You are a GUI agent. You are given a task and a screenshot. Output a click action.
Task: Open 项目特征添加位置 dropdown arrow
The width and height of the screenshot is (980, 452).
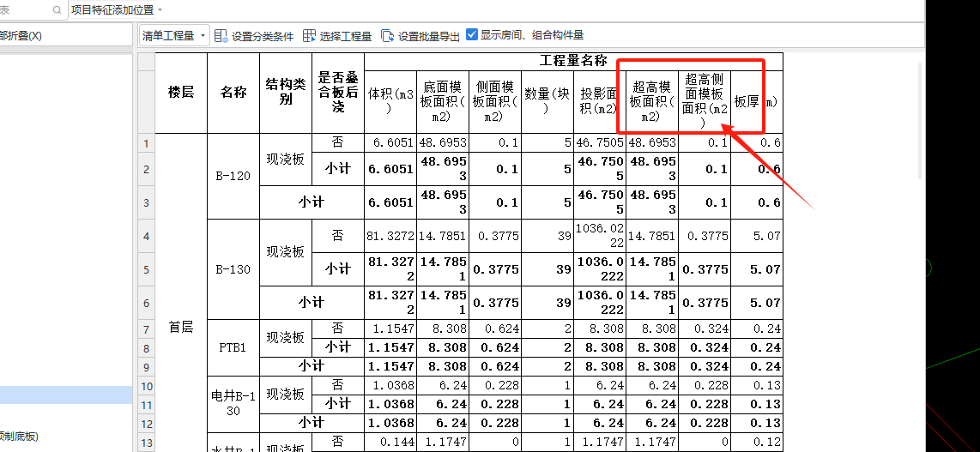click(x=160, y=10)
